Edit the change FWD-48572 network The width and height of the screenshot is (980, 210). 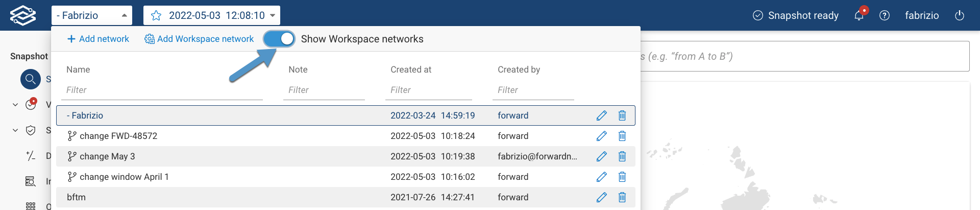[x=602, y=136]
